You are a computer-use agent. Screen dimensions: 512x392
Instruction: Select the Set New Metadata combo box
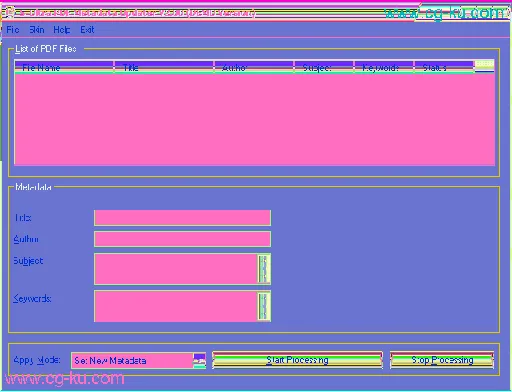coord(139,361)
